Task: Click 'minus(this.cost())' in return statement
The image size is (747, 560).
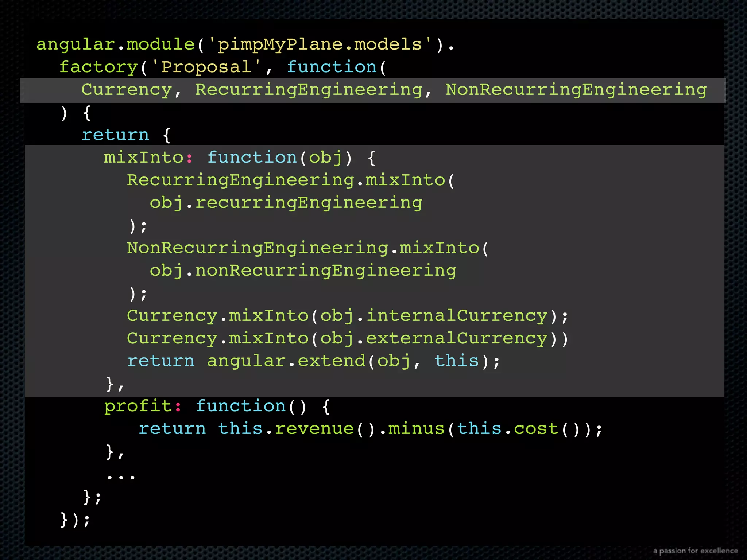Action: tap(491, 429)
